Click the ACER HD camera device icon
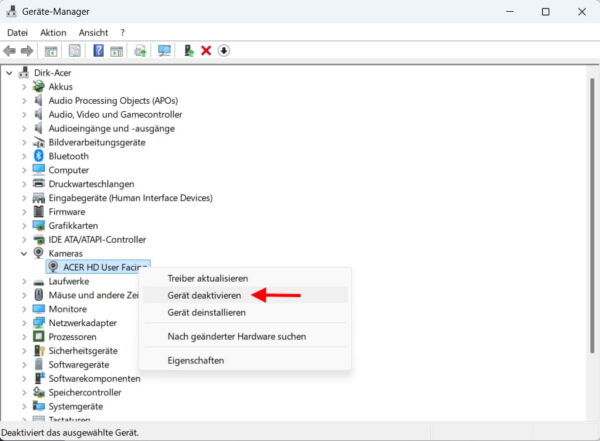 (x=53, y=267)
